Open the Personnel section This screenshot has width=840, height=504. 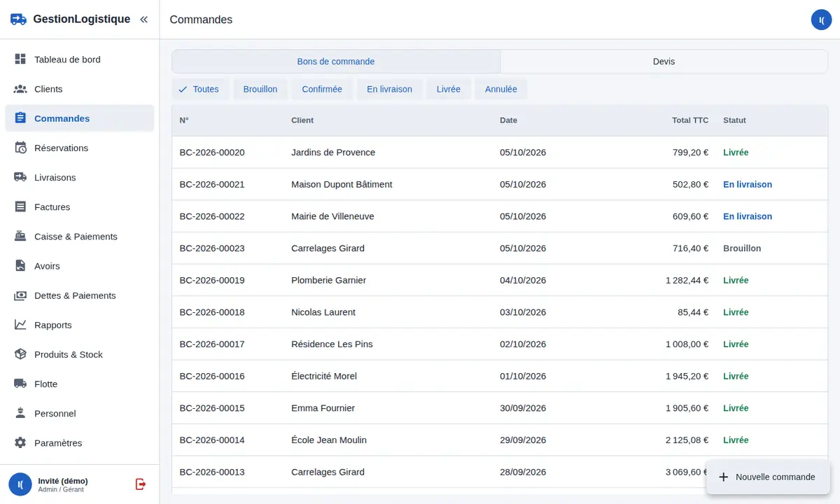[80, 413]
